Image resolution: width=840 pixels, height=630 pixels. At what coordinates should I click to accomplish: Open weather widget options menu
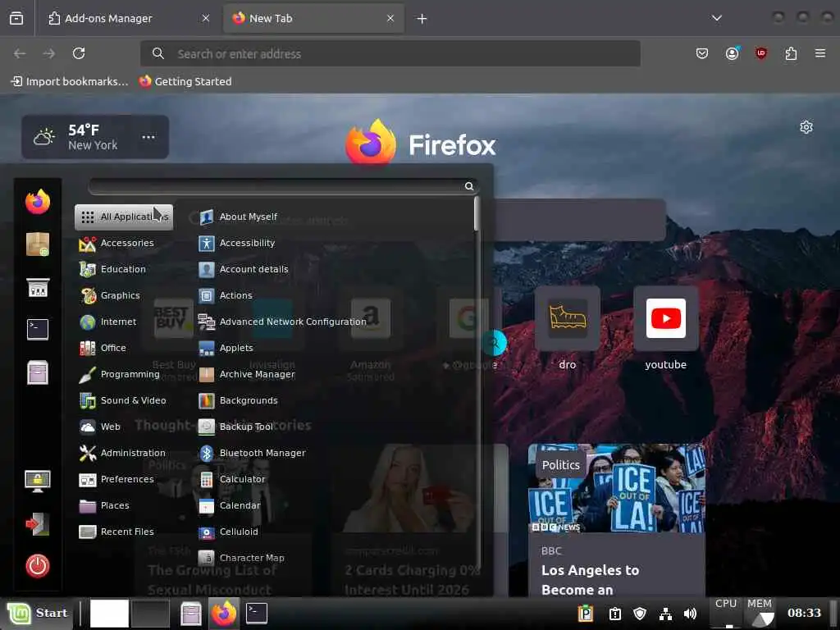pos(148,137)
